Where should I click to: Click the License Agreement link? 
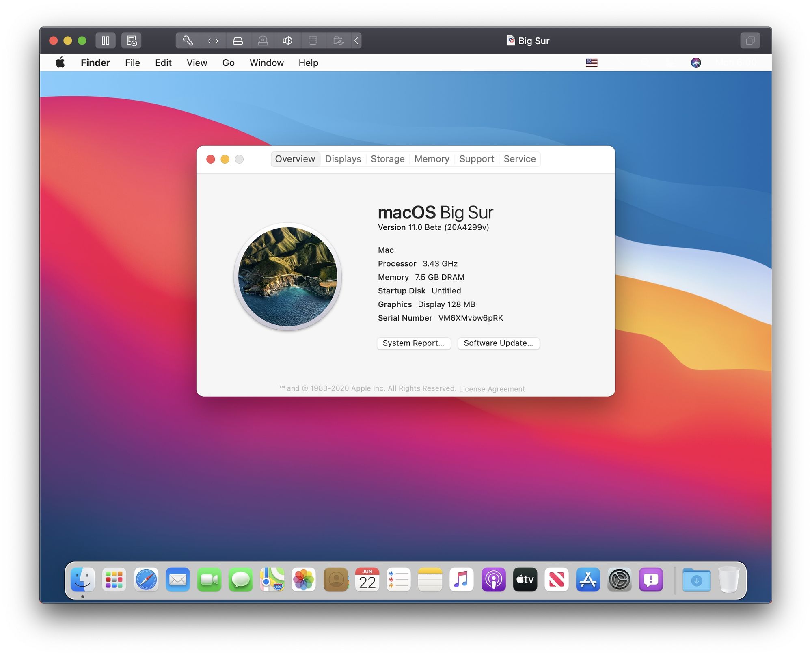pyautogui.click(x=492, y=388)
